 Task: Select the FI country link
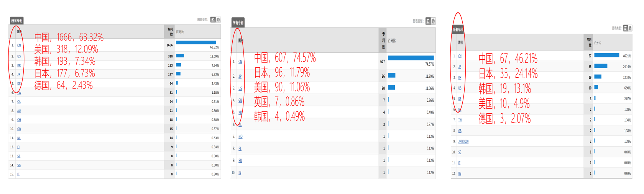(18, 147)
